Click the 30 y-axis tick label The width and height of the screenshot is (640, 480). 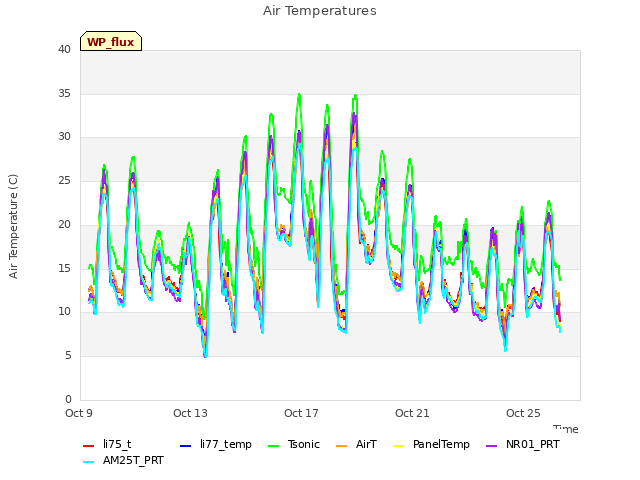[64, 137]
